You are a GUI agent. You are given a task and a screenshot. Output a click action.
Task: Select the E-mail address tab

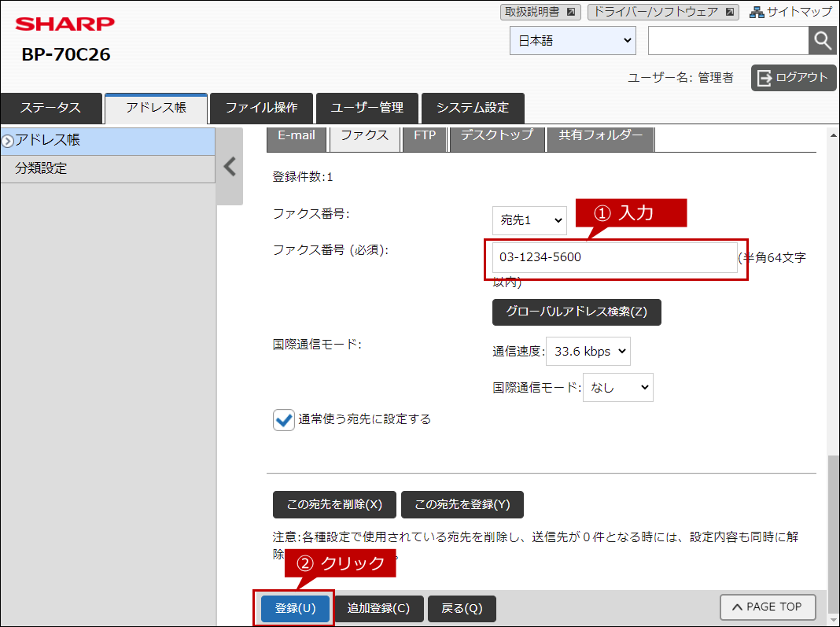coord(297,138)
